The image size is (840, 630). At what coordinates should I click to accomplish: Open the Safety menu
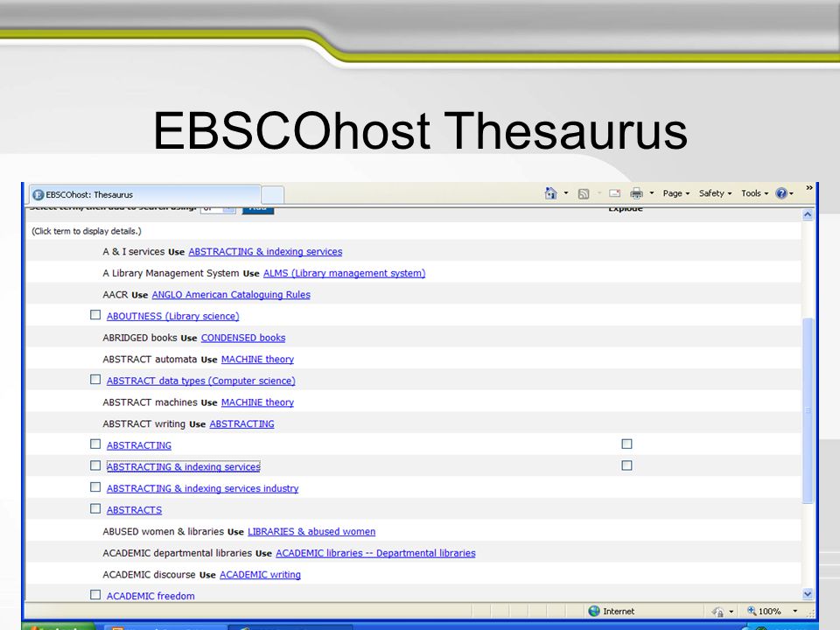[x=715, y=193]
